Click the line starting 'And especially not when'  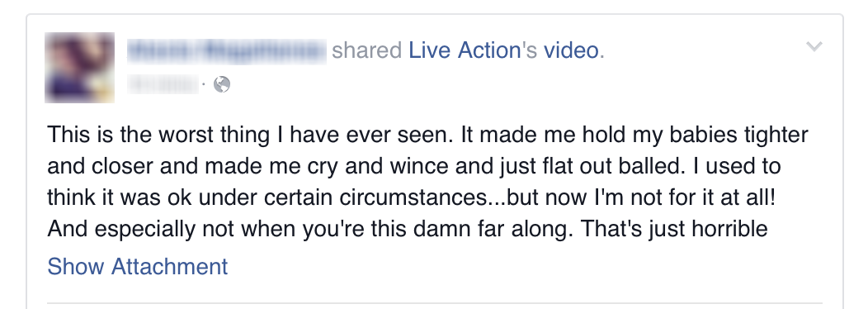pos(408,229)
